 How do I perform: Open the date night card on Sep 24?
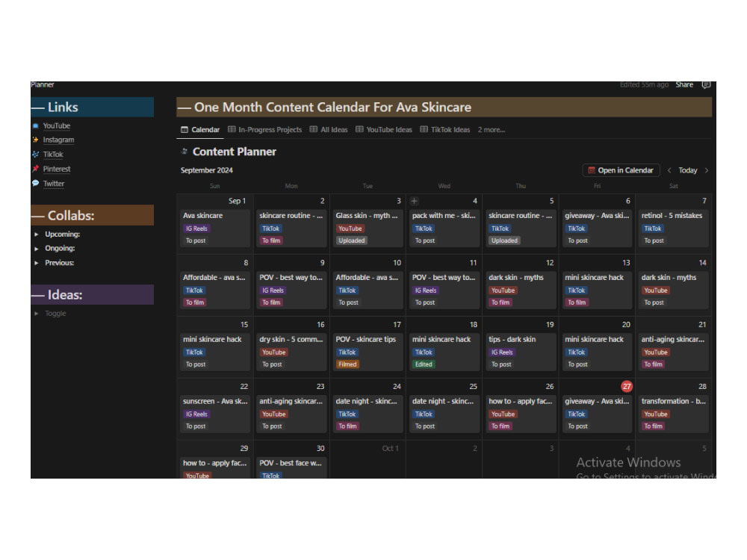[368, 414]
